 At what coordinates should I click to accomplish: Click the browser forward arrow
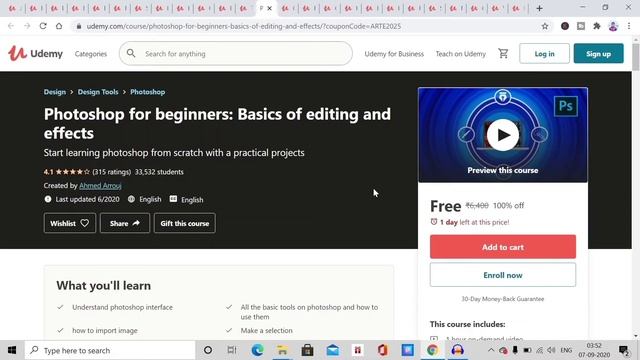point(27,26)
